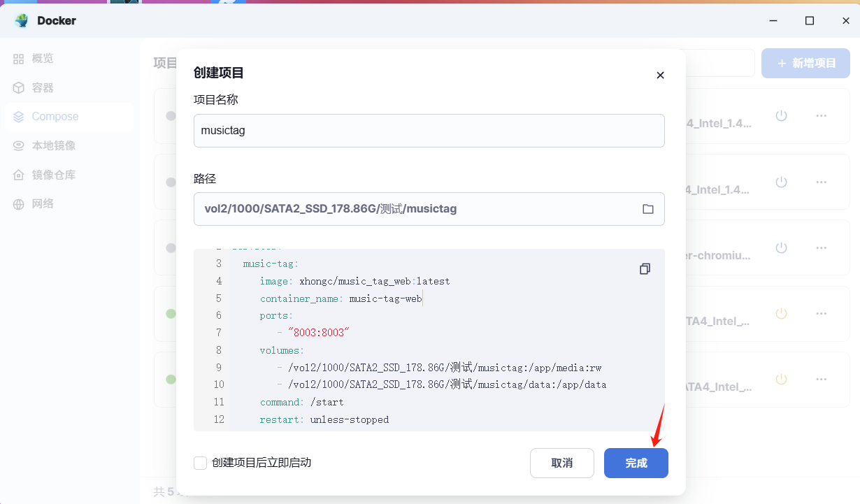Click the folder icon in path field
The image size is (860, 504).
coord(647,209)
